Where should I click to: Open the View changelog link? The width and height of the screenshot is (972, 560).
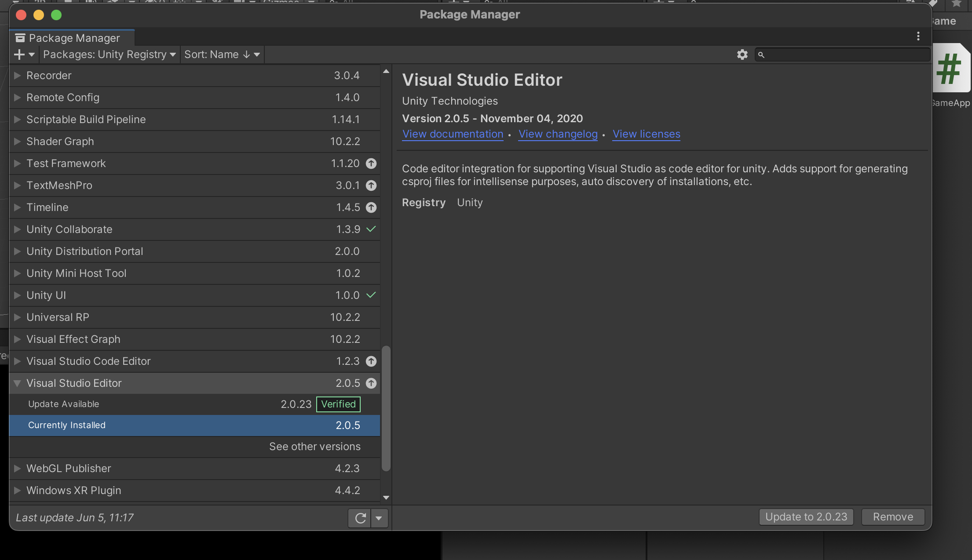(x=558, y=134)
